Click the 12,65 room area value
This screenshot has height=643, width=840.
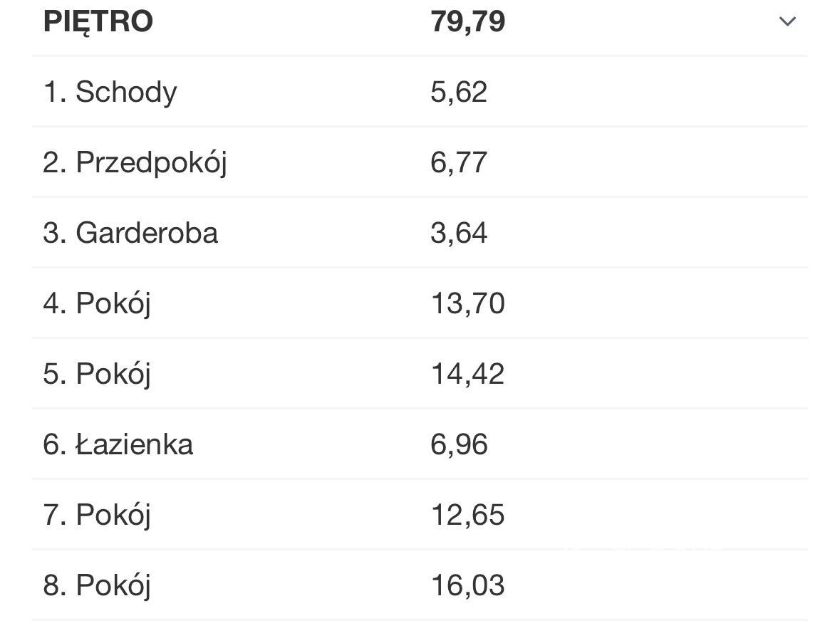coord(468,516)
